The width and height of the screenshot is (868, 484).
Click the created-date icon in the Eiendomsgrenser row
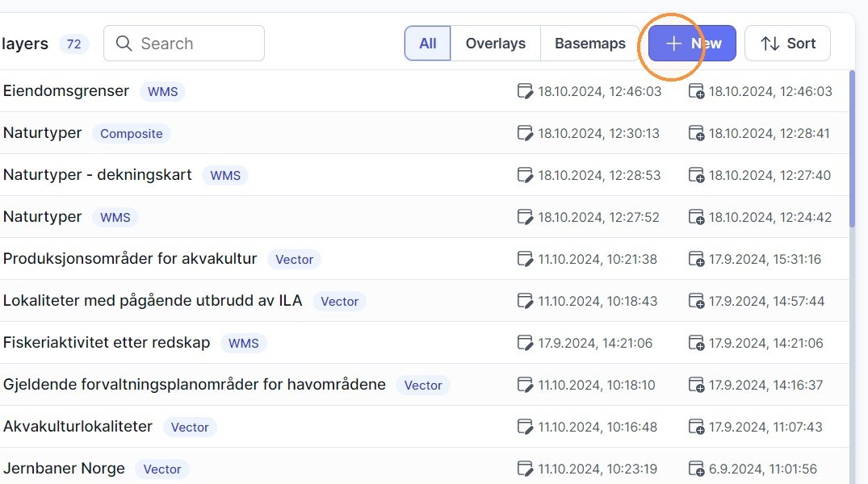[x=696, y=90]
